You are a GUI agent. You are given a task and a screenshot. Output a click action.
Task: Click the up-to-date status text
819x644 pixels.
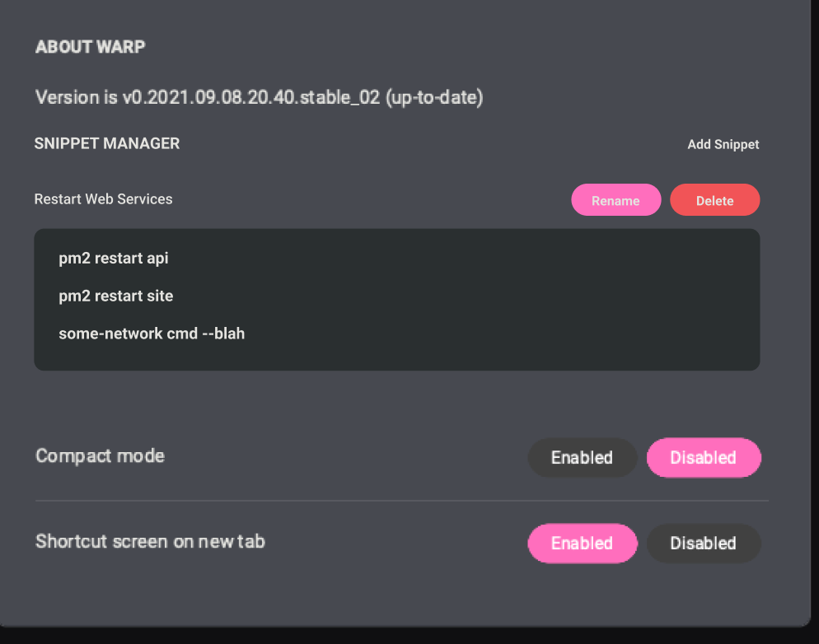432,97
